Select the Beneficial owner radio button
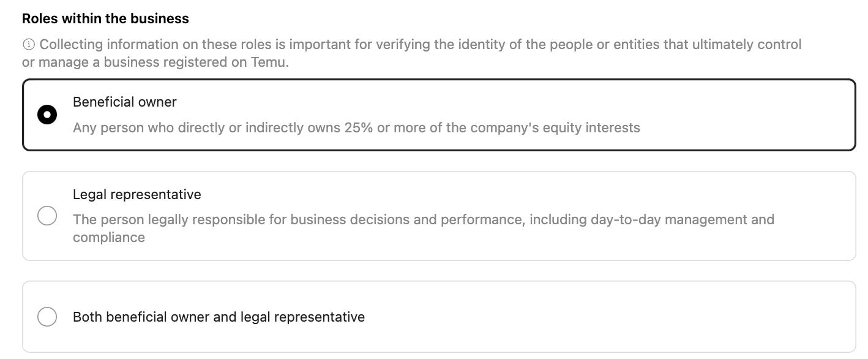Viewport: 868px width, 359px height. point(47,115)
